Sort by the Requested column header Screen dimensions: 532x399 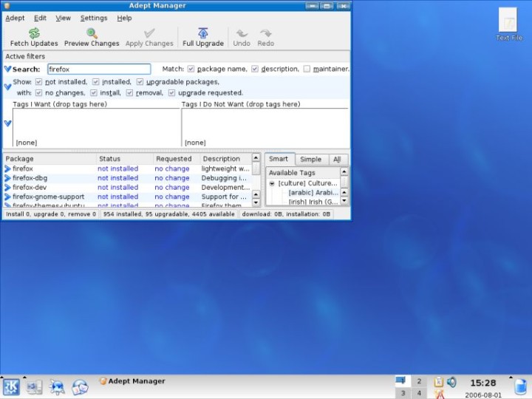tap(176, 159)
